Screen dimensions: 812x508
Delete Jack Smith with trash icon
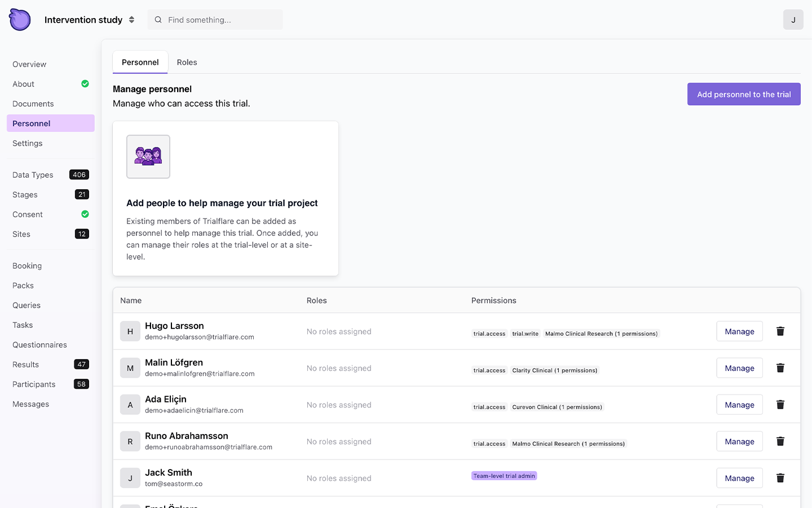(780, 478)
